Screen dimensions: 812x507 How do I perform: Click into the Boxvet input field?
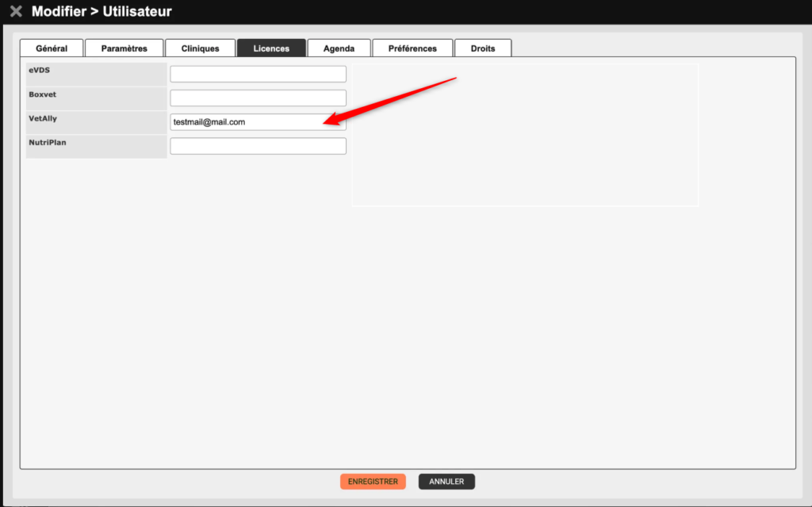click(x=258, y=98)
